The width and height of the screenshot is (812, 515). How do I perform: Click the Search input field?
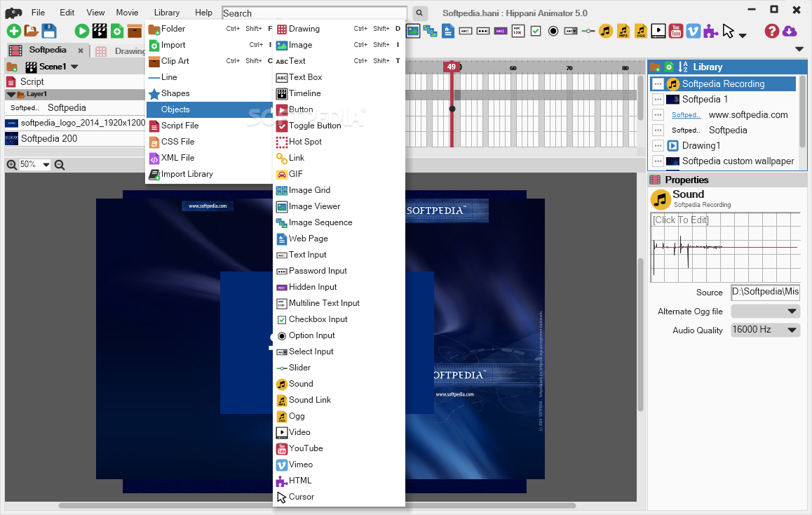click(x=314, y=13)
